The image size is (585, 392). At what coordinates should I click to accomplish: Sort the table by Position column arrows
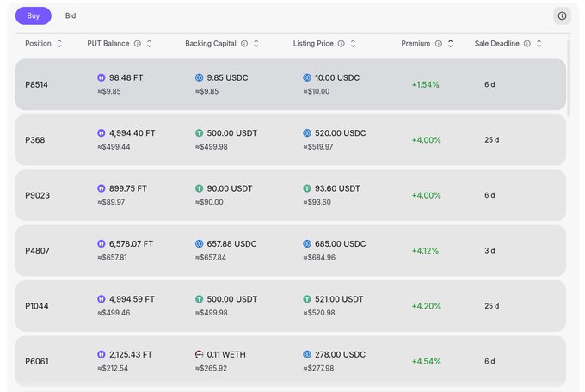pyautogui.click(x=59, y=44)
